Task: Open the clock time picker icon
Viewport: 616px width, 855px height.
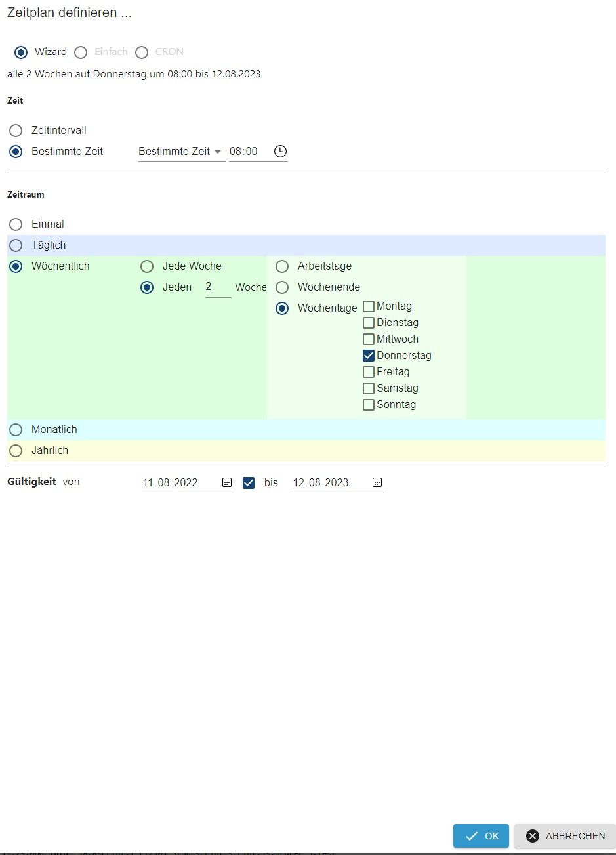Action: (280, 152)
